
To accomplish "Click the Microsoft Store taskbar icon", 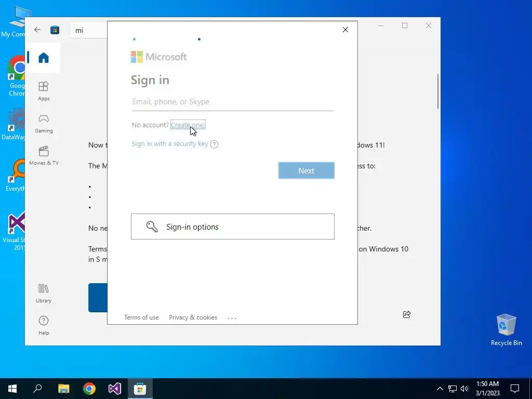I will tap(140, 389).
